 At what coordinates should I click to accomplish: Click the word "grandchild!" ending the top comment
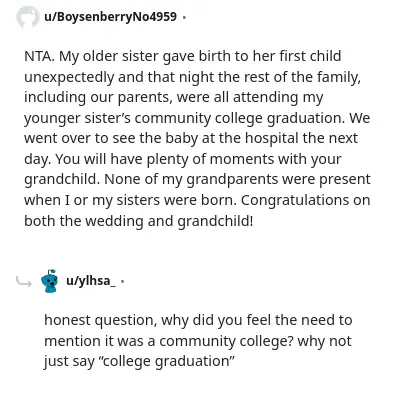(215, 221)
